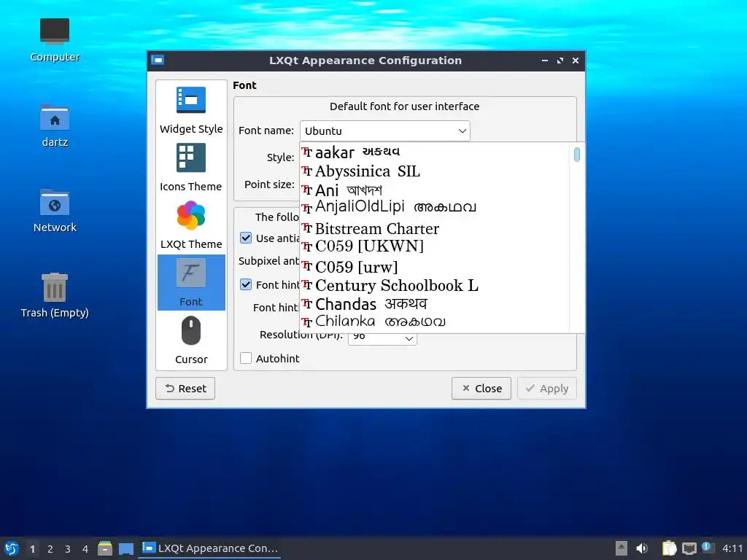Screen dimensions: 747x560
Task: Open the Icons Theme section
Action: [x=191, y=167]
